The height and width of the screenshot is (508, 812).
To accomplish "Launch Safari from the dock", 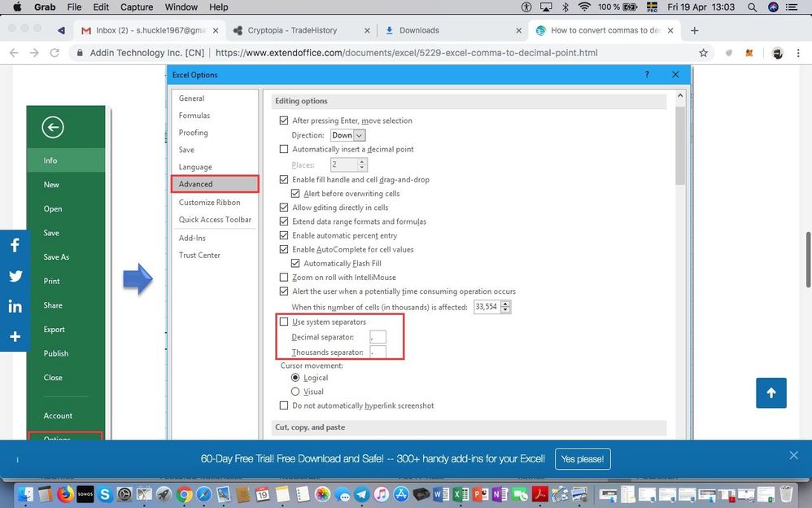I will pos(203,494).
